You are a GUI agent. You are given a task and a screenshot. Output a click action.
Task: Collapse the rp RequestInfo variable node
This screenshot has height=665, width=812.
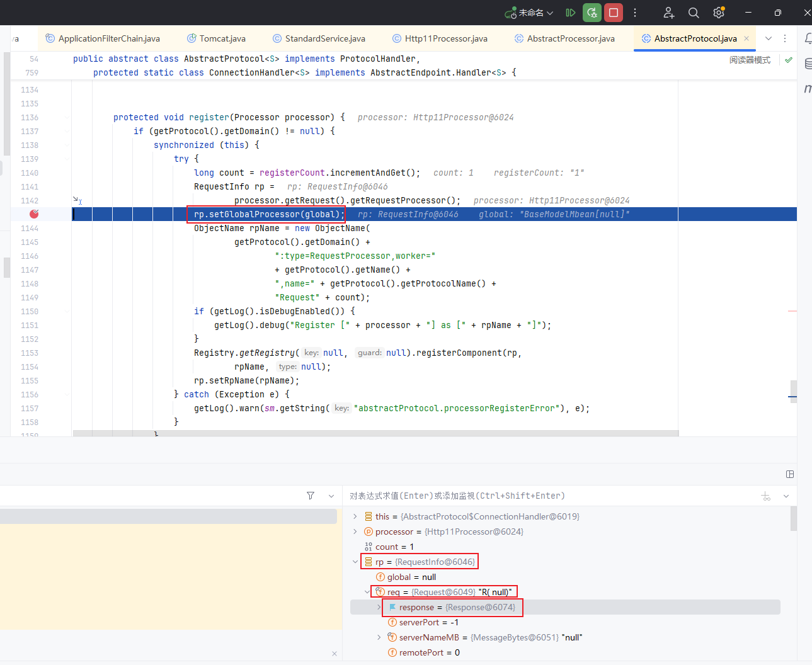point(355,562)
